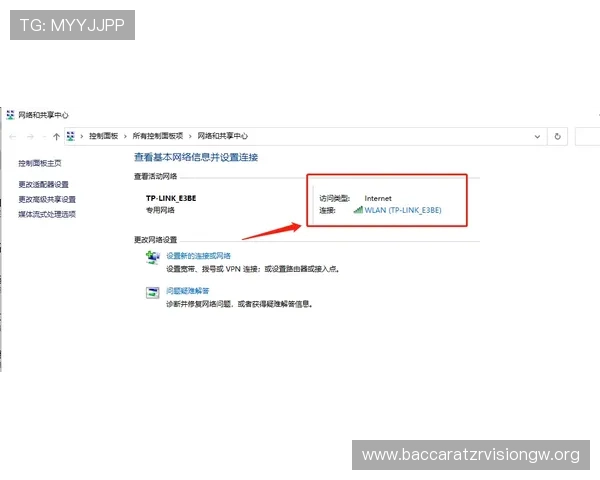The width and height of the screenshot is (600, 480).
Task: Open WLAN (TP-LINK_E3BE) connection link
Action: (403, 210)
